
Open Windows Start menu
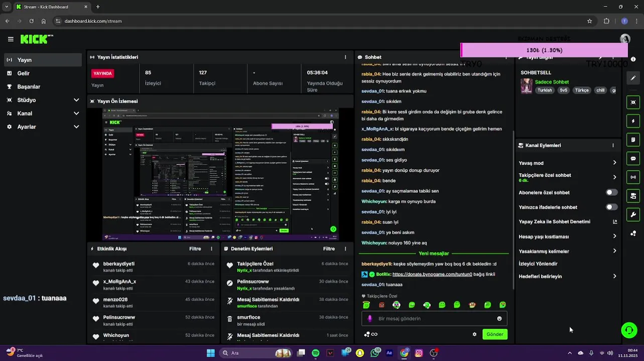point(211,353)
